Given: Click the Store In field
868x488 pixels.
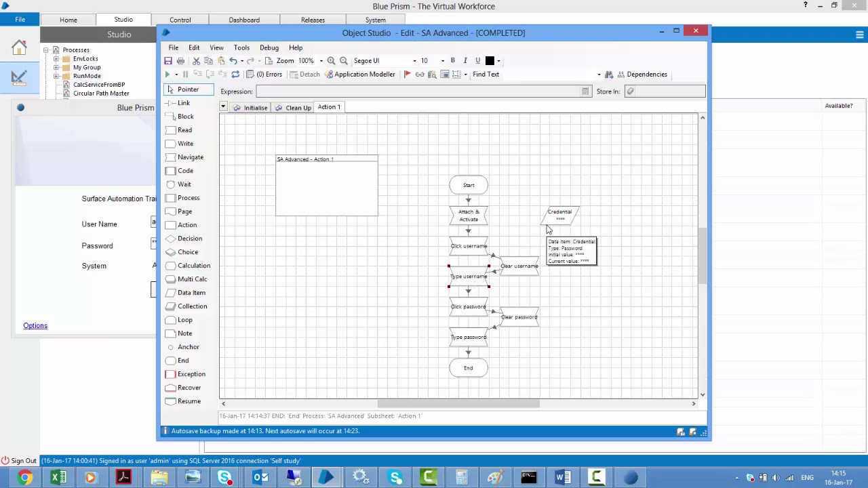Looking at the screenshot, I should [665, 91].
